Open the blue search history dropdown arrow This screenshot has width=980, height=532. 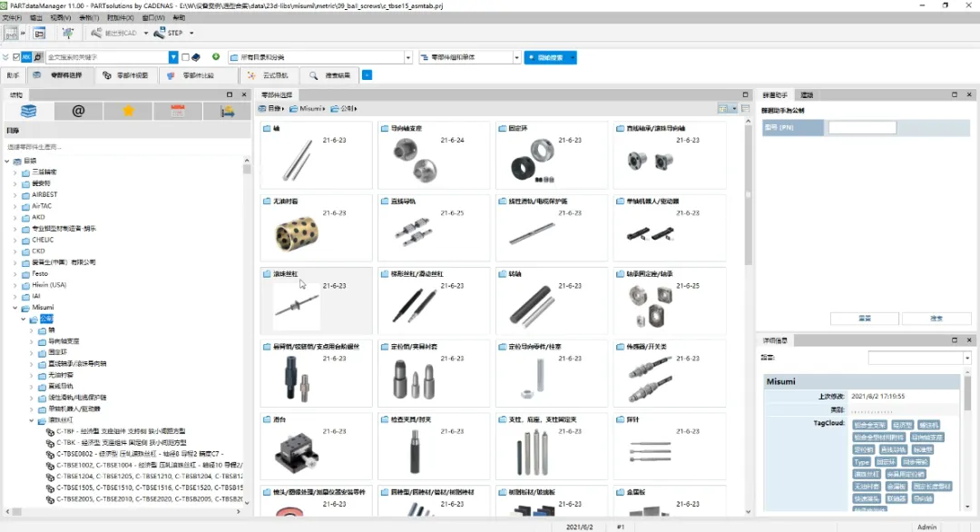173,57
